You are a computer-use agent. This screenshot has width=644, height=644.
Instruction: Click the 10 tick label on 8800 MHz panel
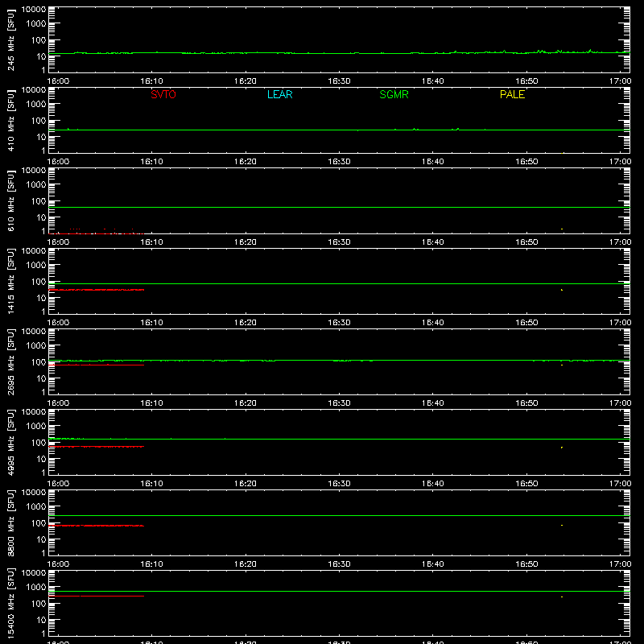pyautogui.click(x=41, y=539)
